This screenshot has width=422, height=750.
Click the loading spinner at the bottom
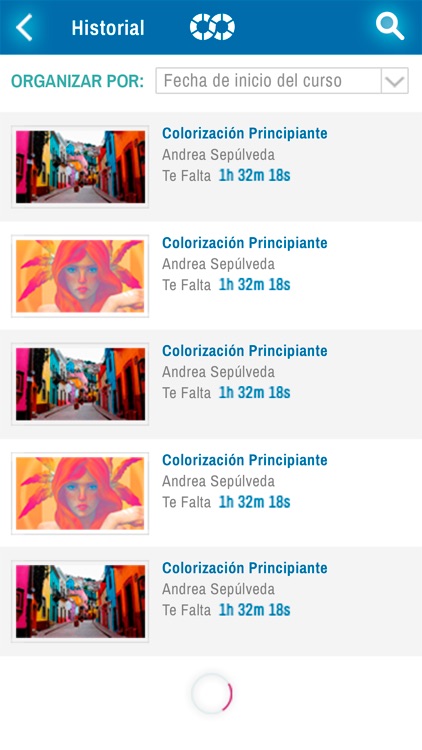[212, 694]
